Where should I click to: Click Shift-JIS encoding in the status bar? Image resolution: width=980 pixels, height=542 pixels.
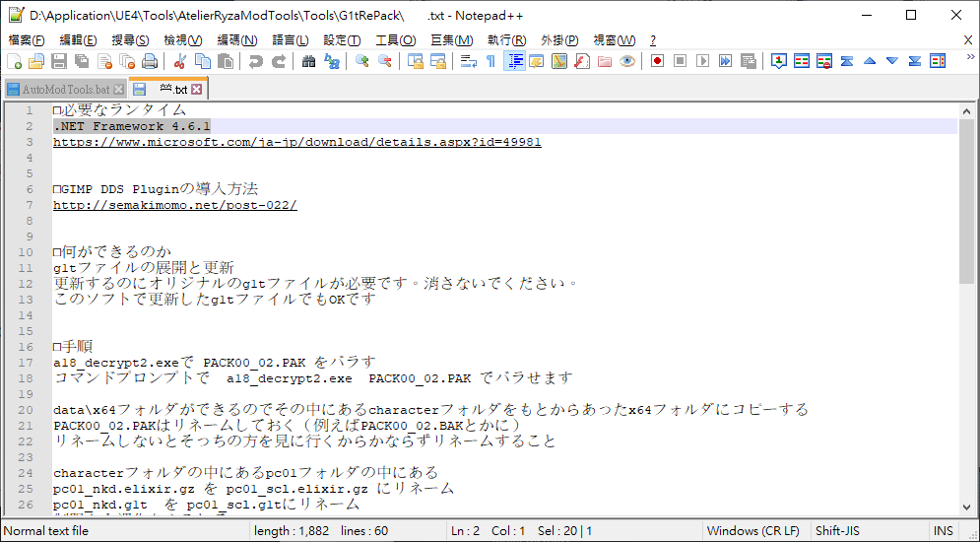click(837, 531)
